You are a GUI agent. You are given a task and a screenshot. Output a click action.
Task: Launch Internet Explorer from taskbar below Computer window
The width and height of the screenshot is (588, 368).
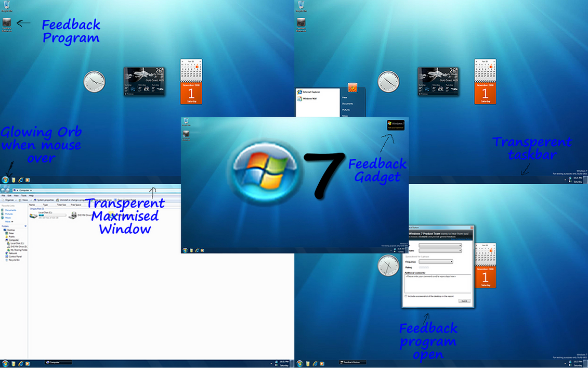21,363
